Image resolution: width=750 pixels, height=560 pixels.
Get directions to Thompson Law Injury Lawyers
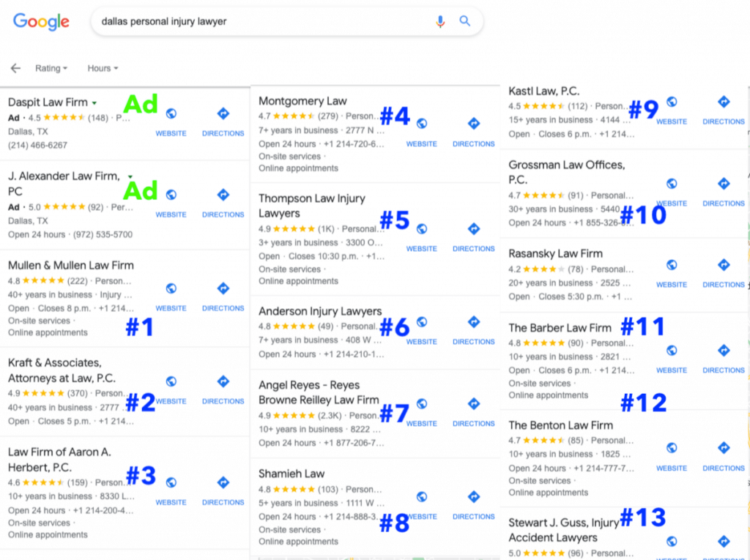tap(474, 228)
